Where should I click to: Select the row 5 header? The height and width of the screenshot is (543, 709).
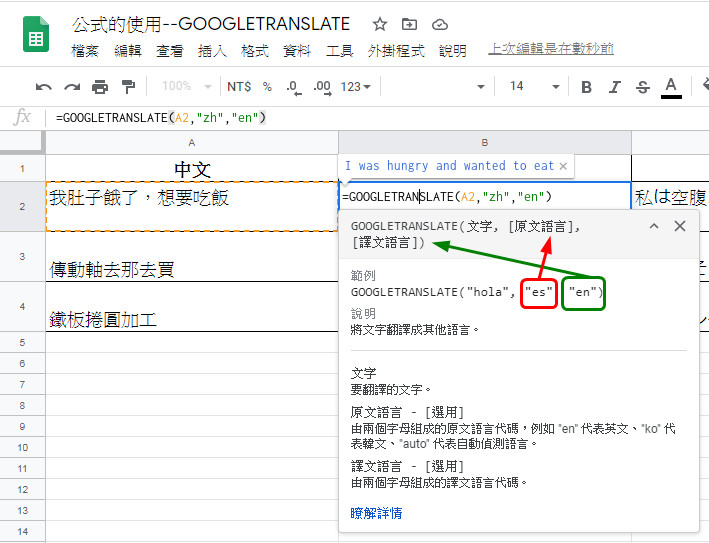point(22,342)
